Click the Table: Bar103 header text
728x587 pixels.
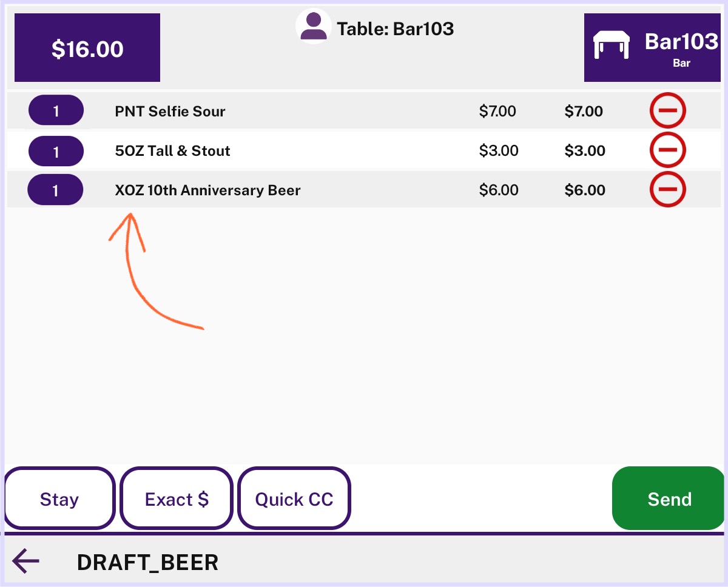coord(396,29)
